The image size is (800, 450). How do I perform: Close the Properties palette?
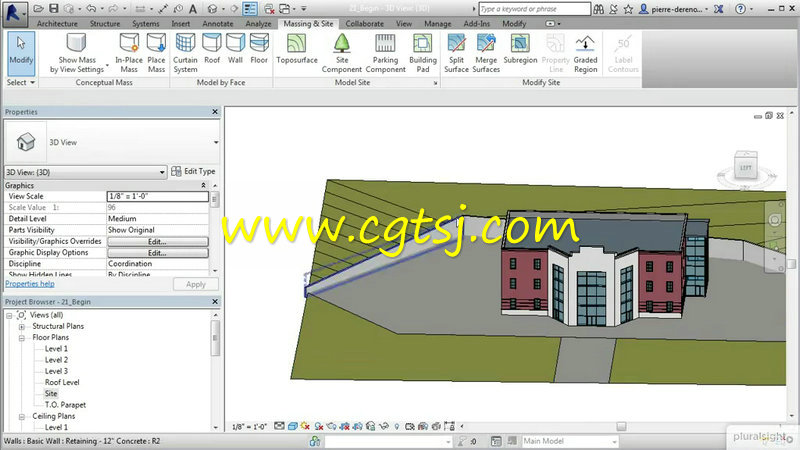coord(215,112)
